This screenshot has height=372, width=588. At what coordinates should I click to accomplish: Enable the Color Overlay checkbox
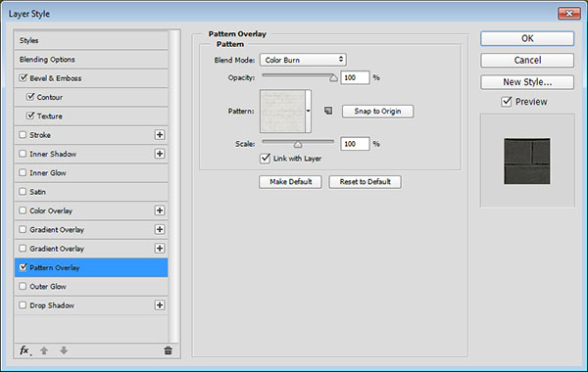click(23, 210)
